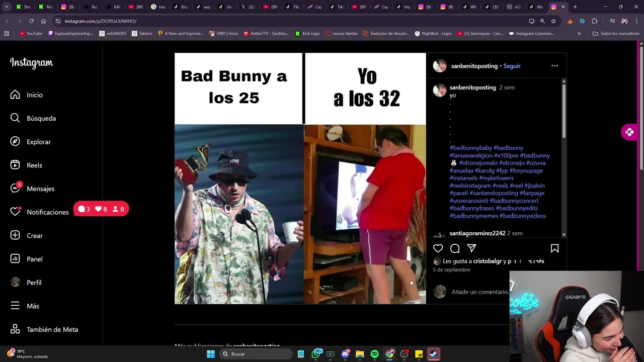This screenshot has height=362, width=644.
Task: Open the Kick Logo bookmark
Action: (307, 34)
